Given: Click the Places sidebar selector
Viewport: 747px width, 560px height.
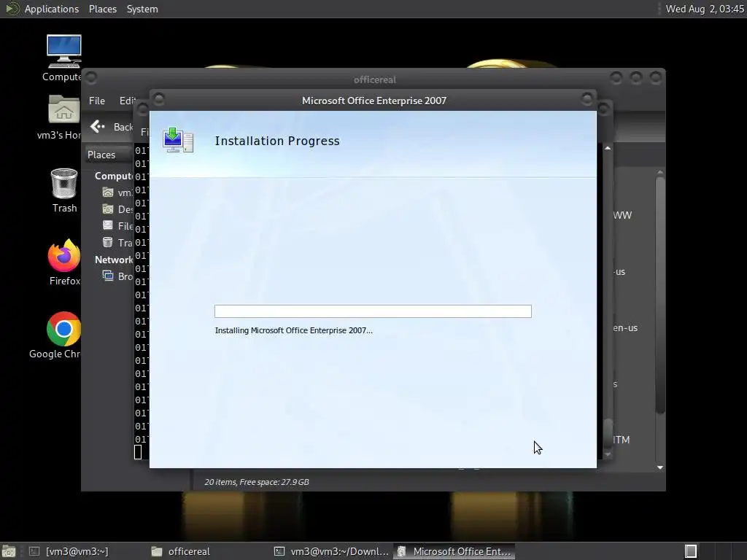Looking at the screenshot, I should coord(109,155).
